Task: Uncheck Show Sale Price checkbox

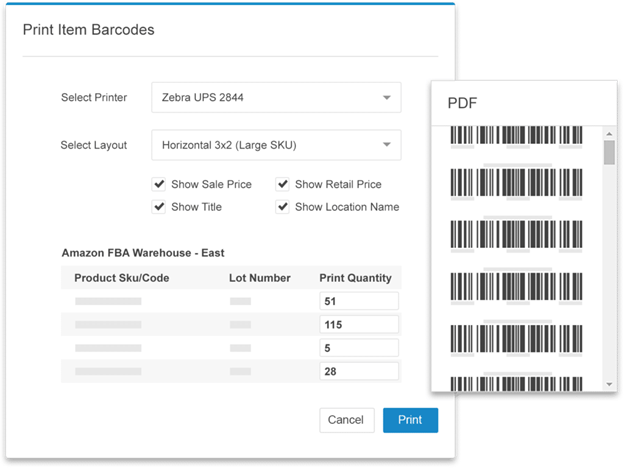Action: pos(159,184)
